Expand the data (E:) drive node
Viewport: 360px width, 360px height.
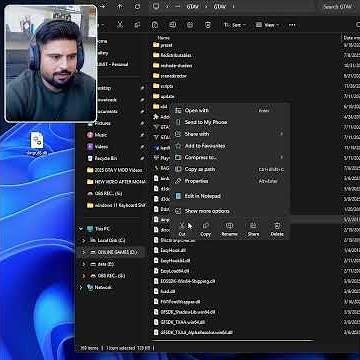pos(84,264)
